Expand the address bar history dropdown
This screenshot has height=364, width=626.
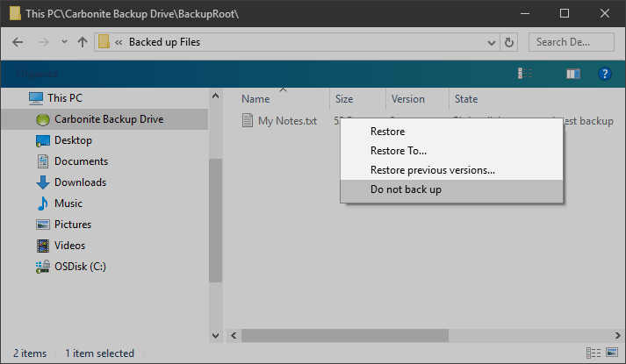click(490, 41)
